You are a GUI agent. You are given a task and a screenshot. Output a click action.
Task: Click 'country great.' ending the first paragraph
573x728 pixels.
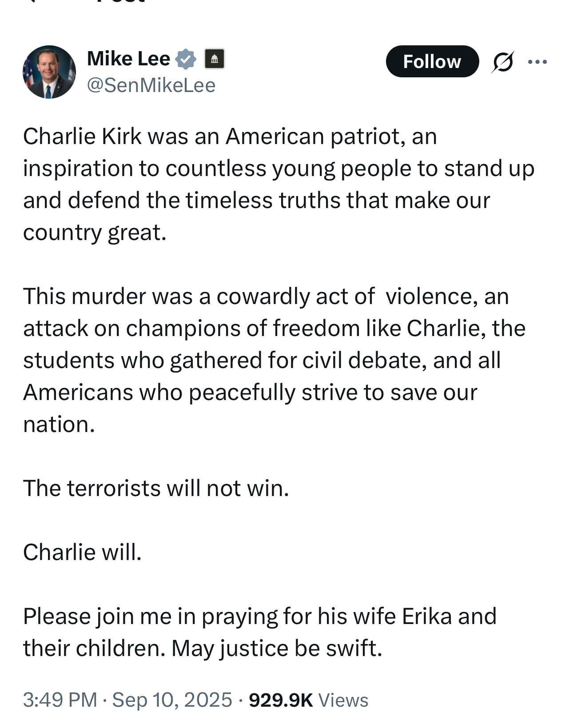click(x=95, y=232)
